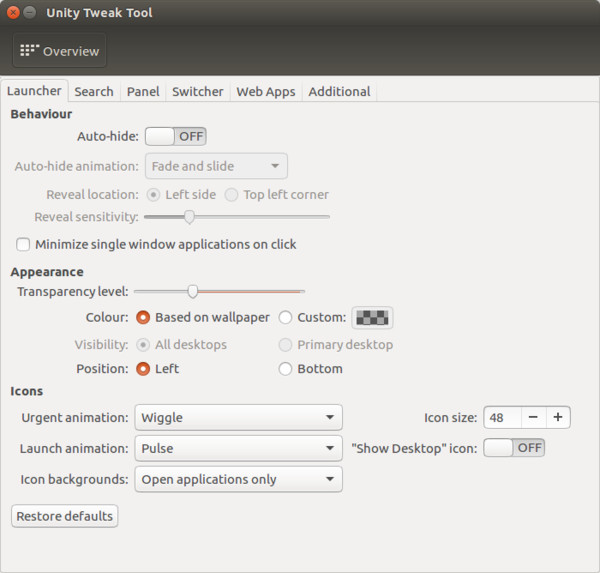Choose Based on wallpaper colour option
600x573 pixels.
[x=203, y=317]
